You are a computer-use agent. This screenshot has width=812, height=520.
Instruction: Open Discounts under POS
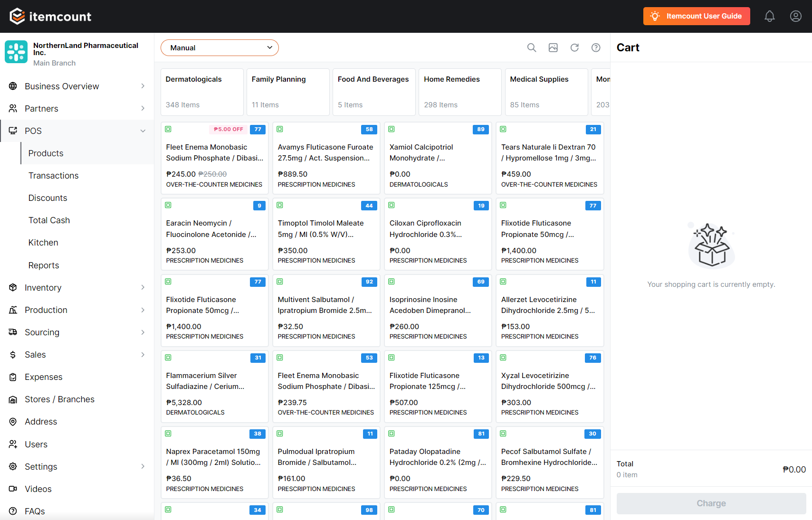[48, 198]
